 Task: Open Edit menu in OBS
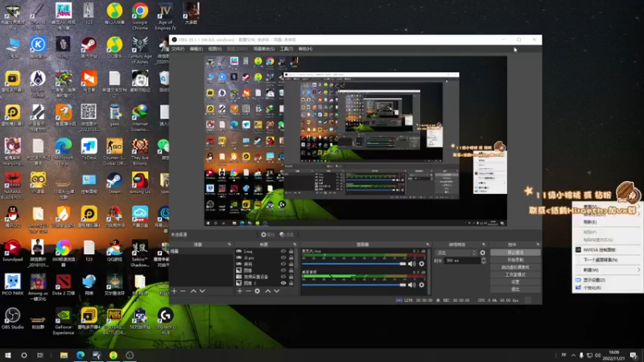click(196, 49)
